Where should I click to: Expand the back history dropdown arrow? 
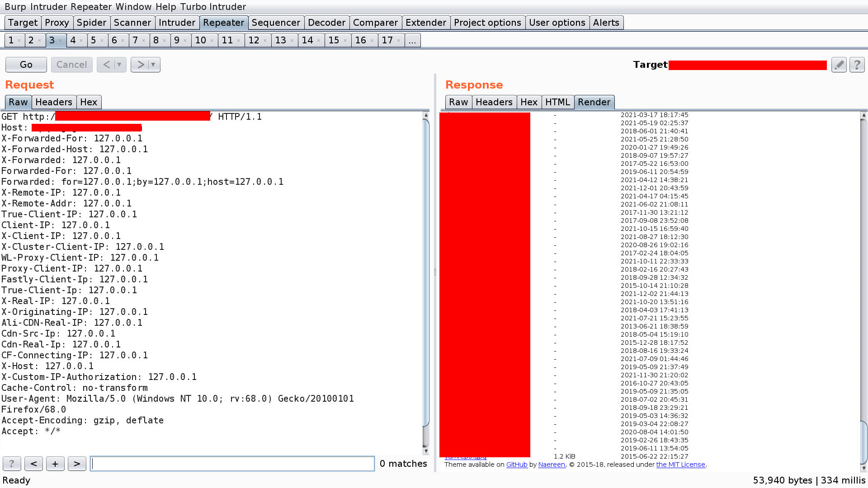tap(119, 65)
